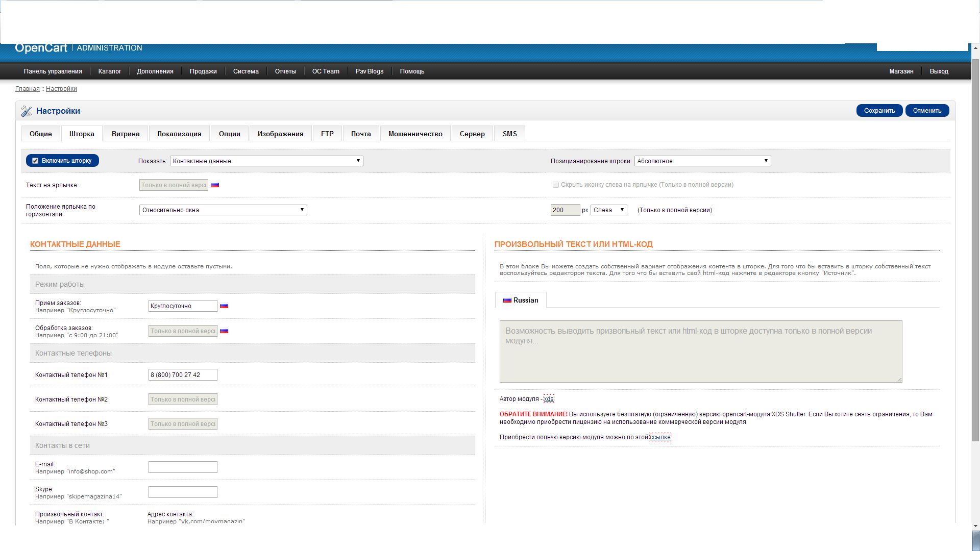Open the Каталог menu
Screen dimensions: 980x551
(x=109, y=71)
